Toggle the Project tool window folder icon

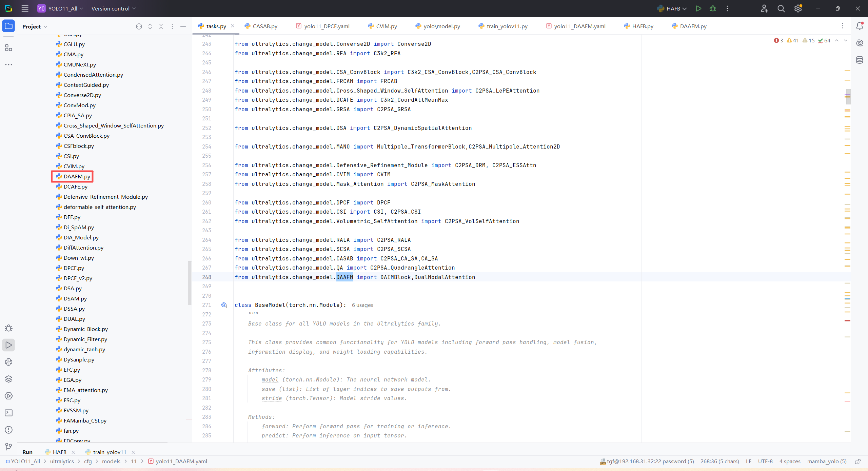(x=8, y=26)
